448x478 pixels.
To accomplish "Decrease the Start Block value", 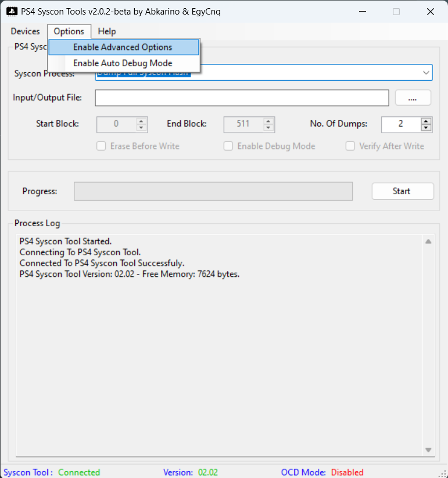I will (141, 128).
